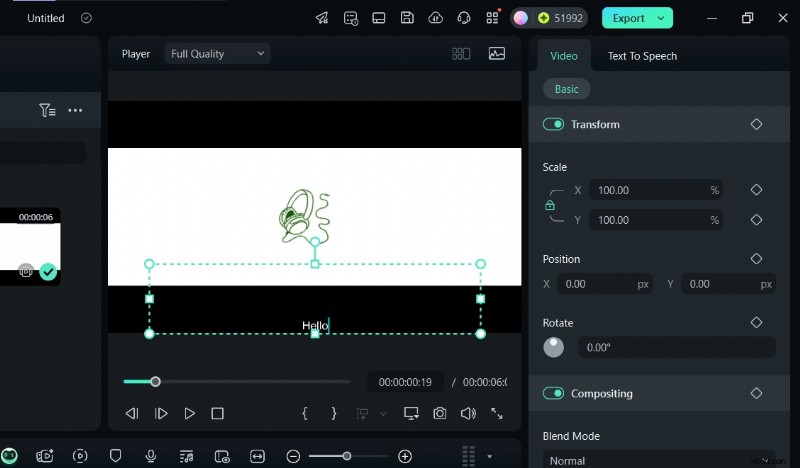Toggle the Transform switch off
Screen dimensions: 800x468
pos(553,124)
